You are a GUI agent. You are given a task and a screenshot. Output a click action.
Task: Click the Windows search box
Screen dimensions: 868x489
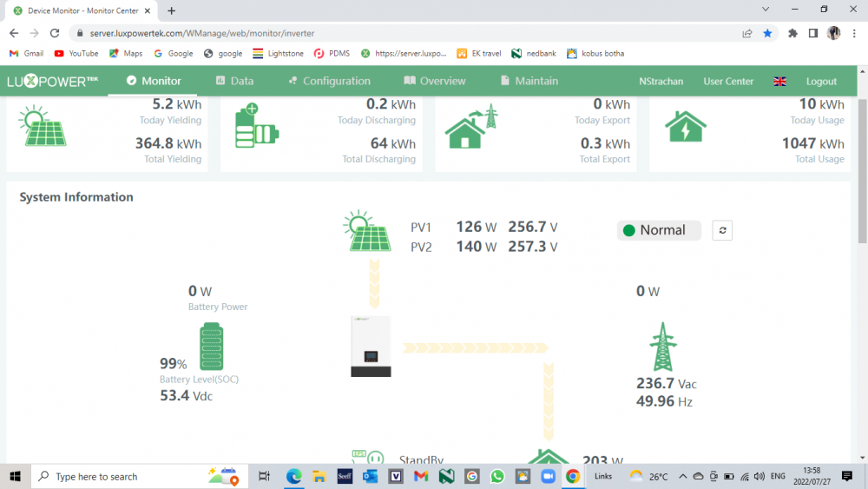[140, 476]
